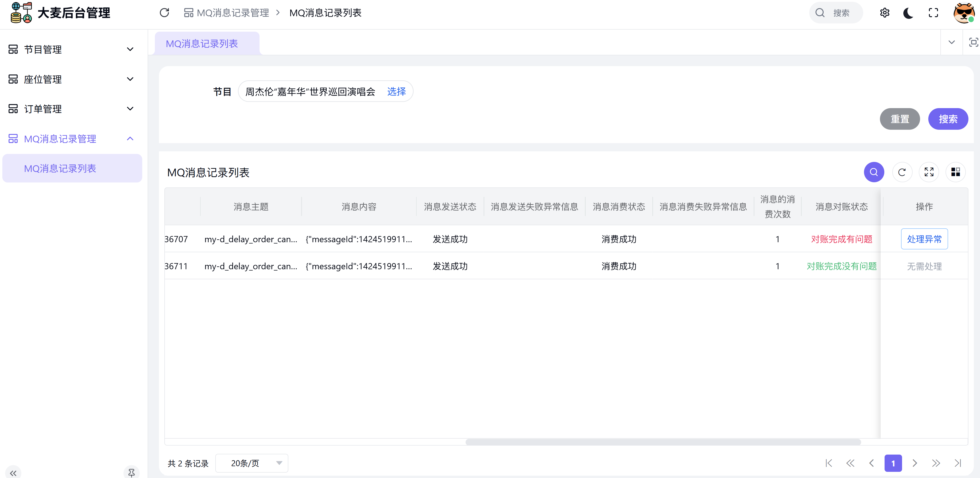Click the purple 搜索 button
This screenshot has width=980, height=478.
[948, 119]
